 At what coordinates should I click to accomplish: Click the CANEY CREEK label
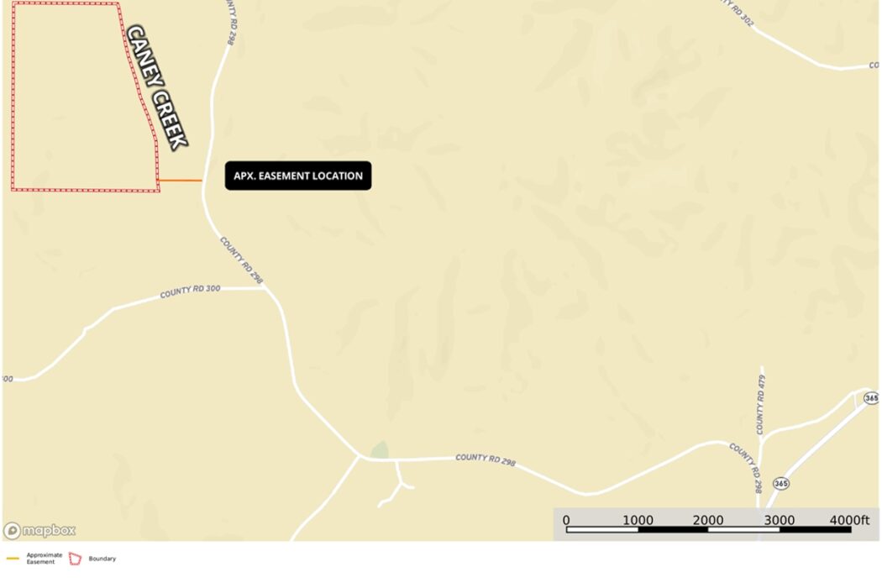click(156, 87)
